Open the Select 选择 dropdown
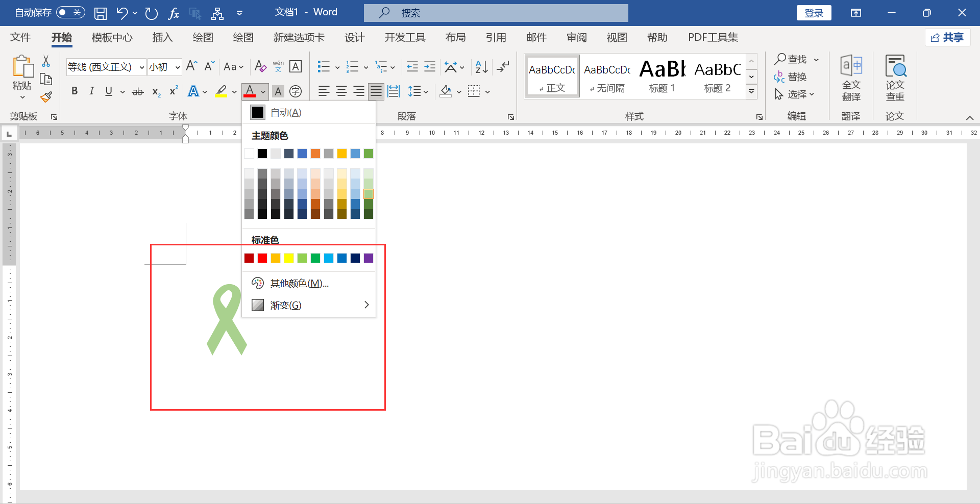Viewport: 980px width, 504px height. coord(795,94)
